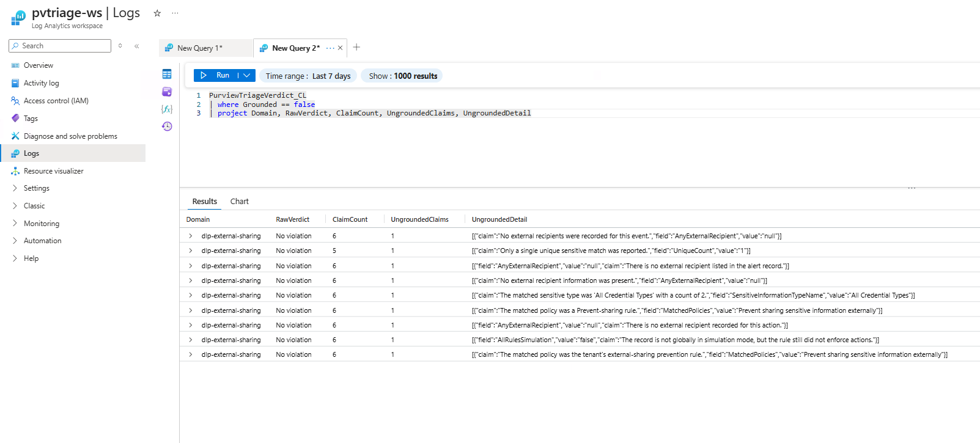Click the favorite star next to Logs title
This screenshot has width=980, height=443.
tap(157, 13)
